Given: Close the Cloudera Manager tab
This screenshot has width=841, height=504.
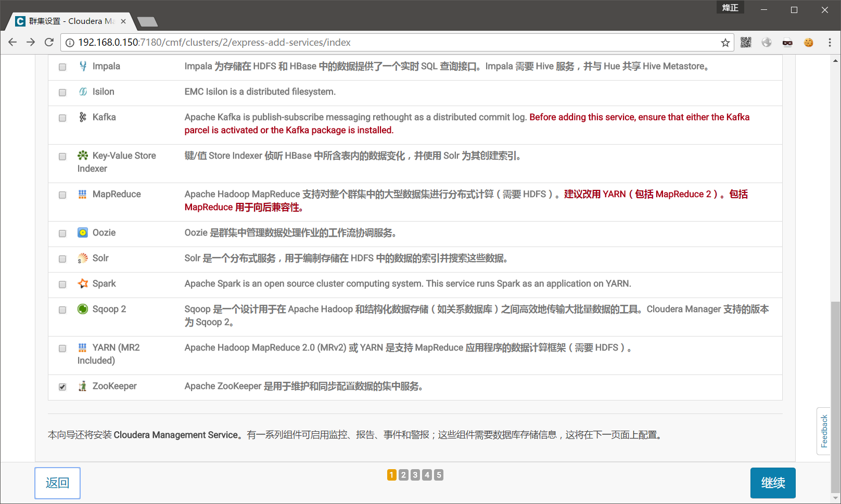Looking at the screenshot, I should (x=123, y=21).
